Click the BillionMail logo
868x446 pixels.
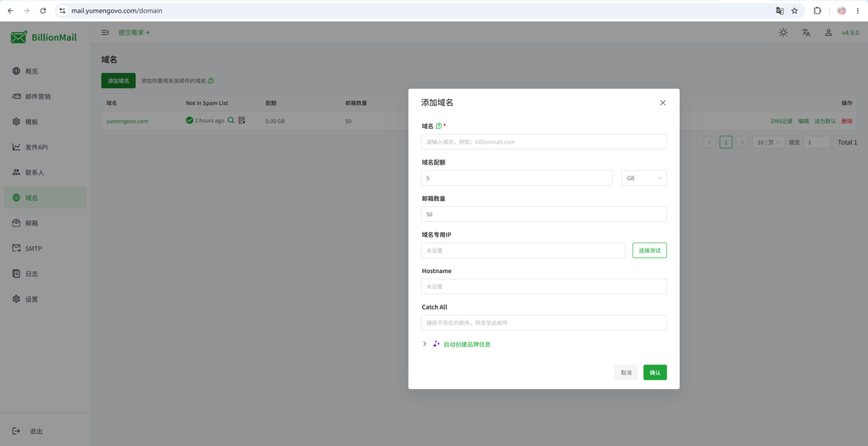(x=43, y=37)
